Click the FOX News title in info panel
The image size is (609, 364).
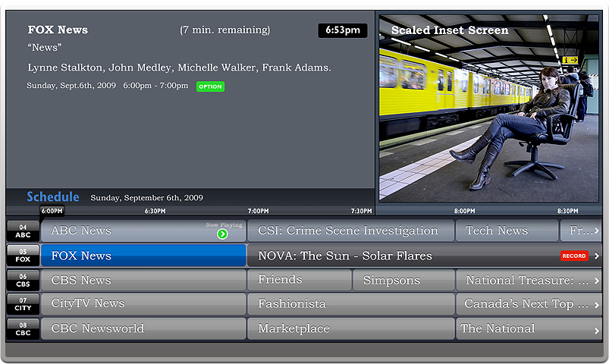(x=58, y=30)
